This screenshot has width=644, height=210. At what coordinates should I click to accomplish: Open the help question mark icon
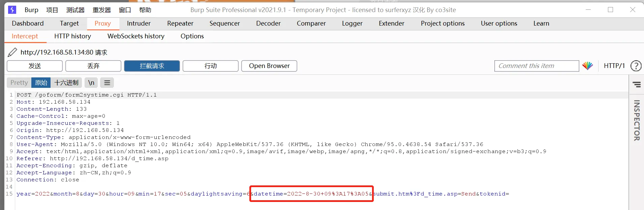tap(636, 66)
